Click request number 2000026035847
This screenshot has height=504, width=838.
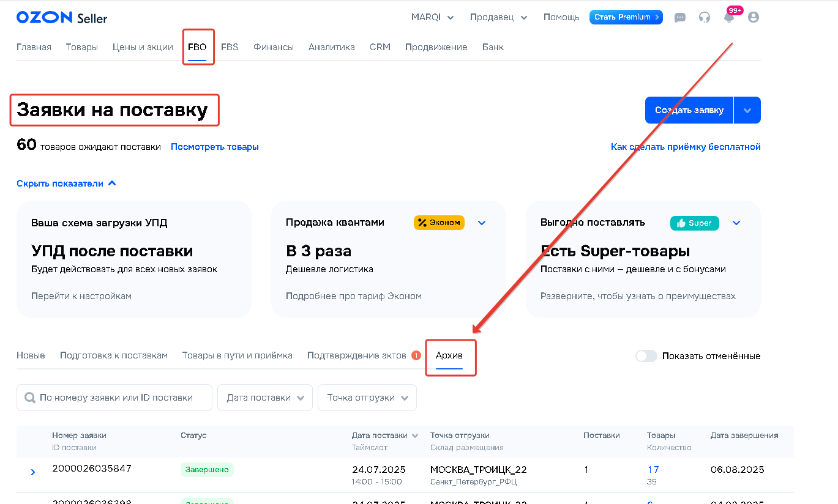pos(92,469)
